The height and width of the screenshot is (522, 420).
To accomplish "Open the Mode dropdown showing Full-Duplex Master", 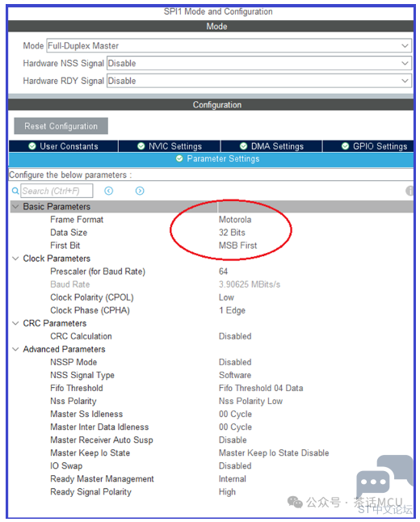I will pos(229,45).
